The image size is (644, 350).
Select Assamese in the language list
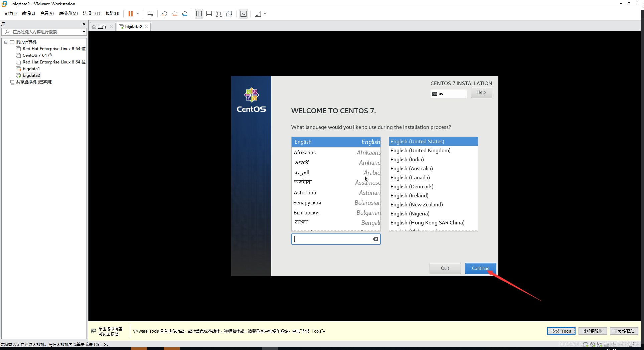point(336,182)
